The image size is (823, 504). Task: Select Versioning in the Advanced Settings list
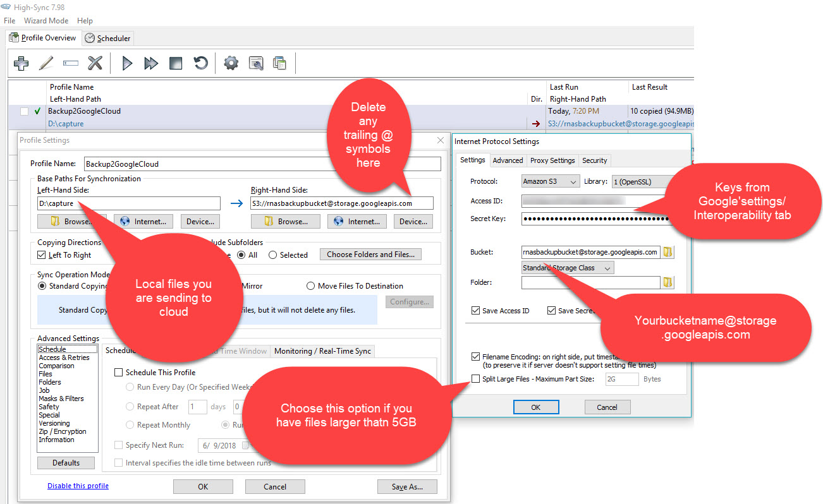[54, 423]
